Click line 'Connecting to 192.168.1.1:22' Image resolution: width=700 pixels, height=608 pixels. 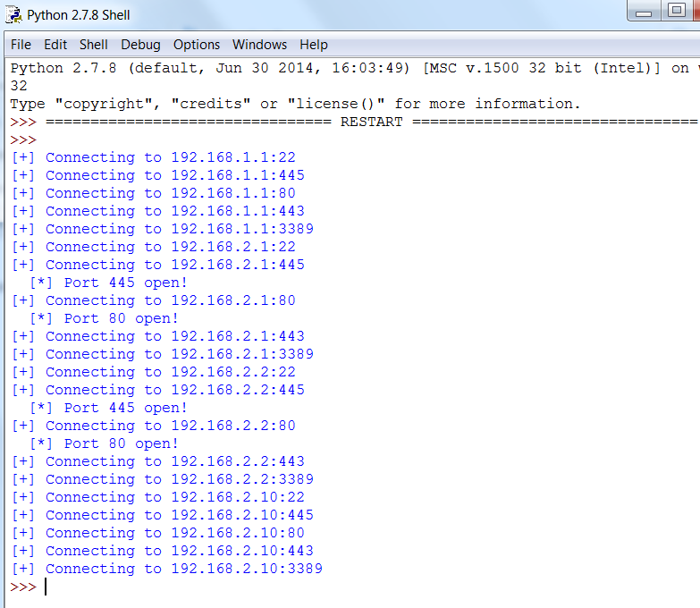tap(154, 157)
